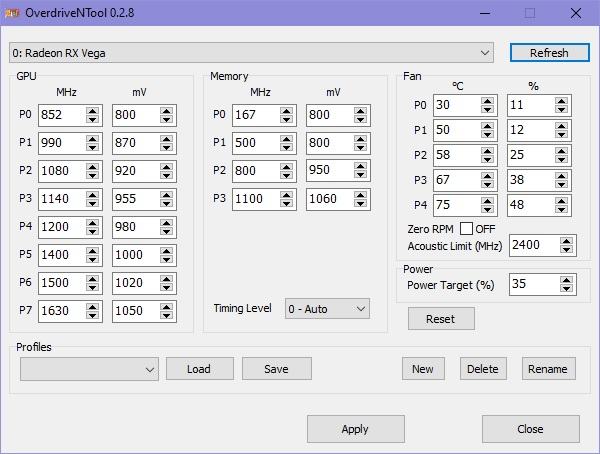
Task: Increase Fan P2 temperature with up arrow
Action: pyautogui.click(x=487, y=151)
